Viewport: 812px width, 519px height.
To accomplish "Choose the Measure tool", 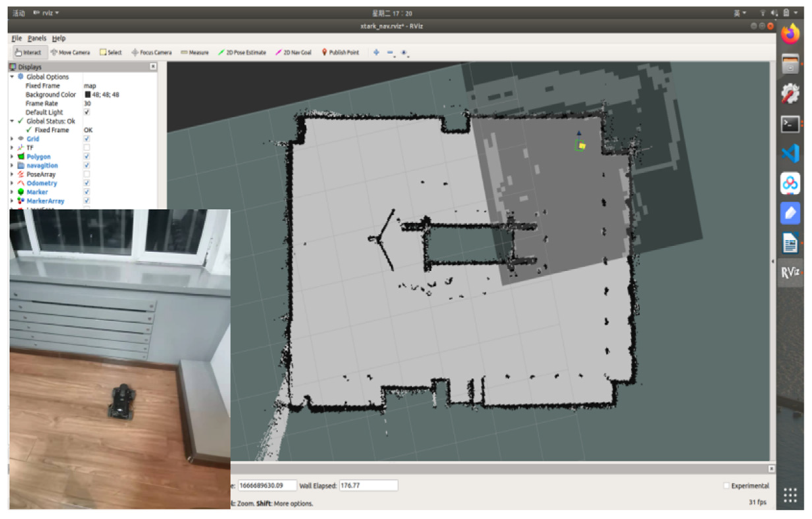I will coord(194,52).
